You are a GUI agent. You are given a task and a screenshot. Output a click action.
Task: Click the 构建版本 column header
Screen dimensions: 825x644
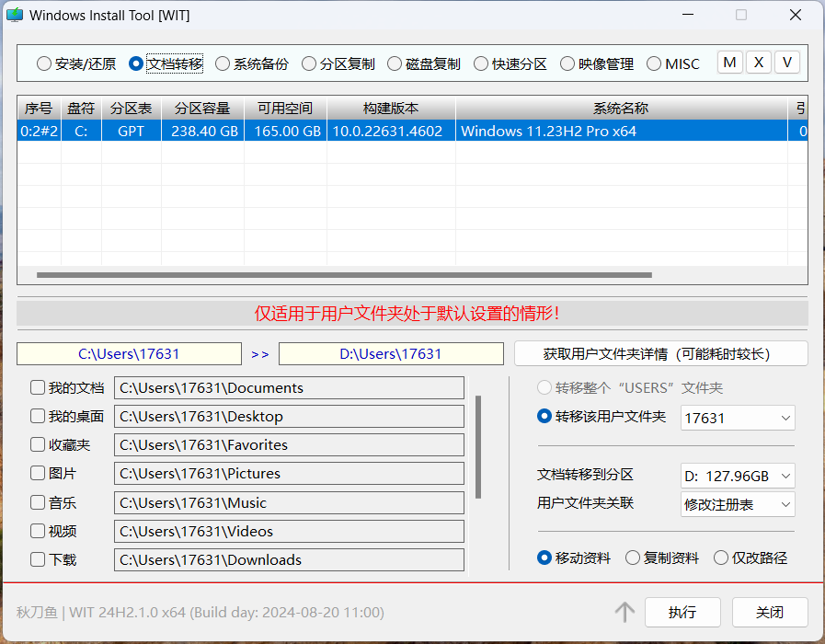[x=391, y=109]
